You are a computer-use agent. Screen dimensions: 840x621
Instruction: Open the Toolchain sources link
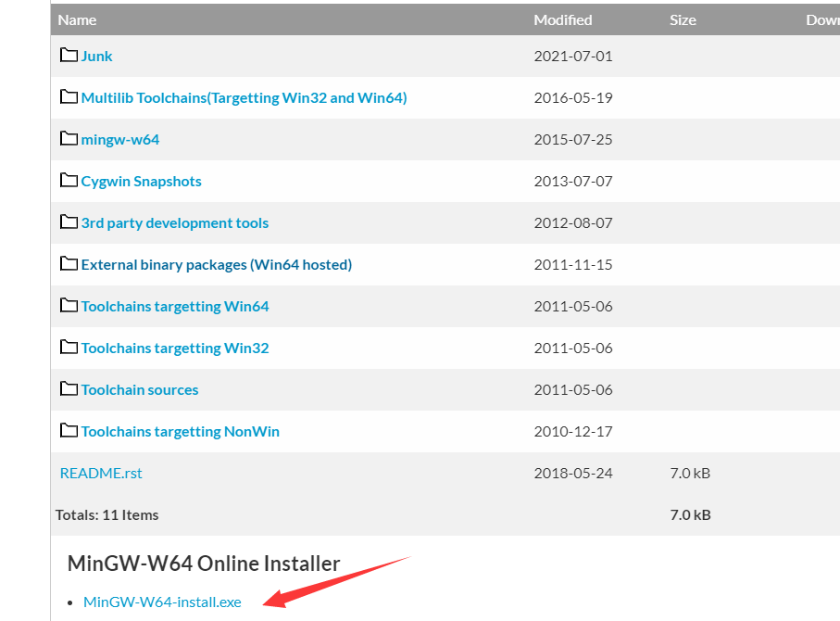pyautogui.click(x=139, y=390)
